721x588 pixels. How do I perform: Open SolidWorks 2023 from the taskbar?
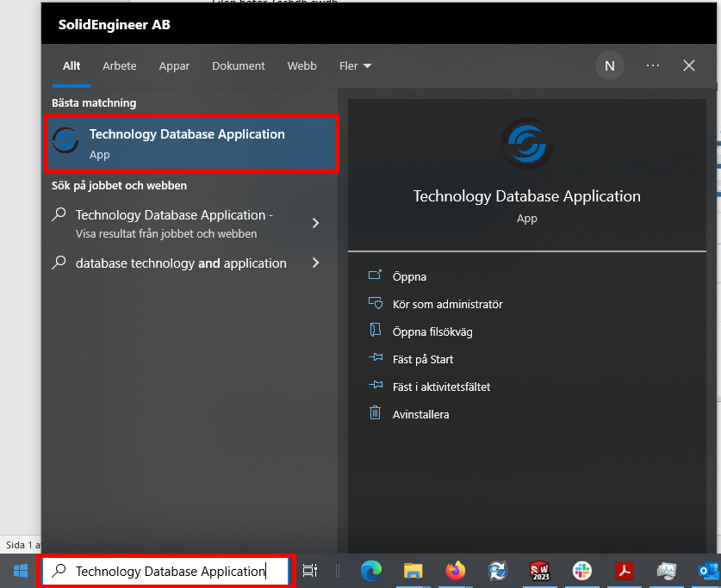(x=539, y=571)
